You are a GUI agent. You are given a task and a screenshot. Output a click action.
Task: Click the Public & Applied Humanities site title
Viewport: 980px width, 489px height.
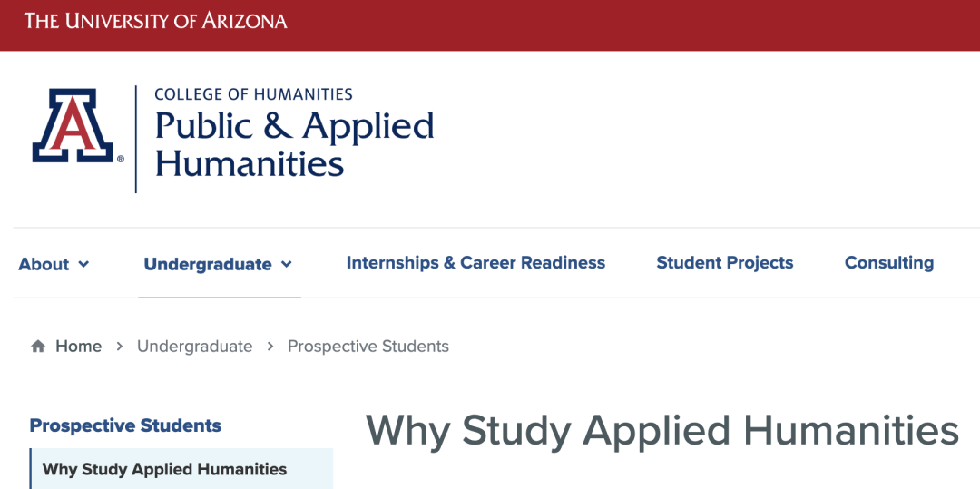[x=294, y=144]
